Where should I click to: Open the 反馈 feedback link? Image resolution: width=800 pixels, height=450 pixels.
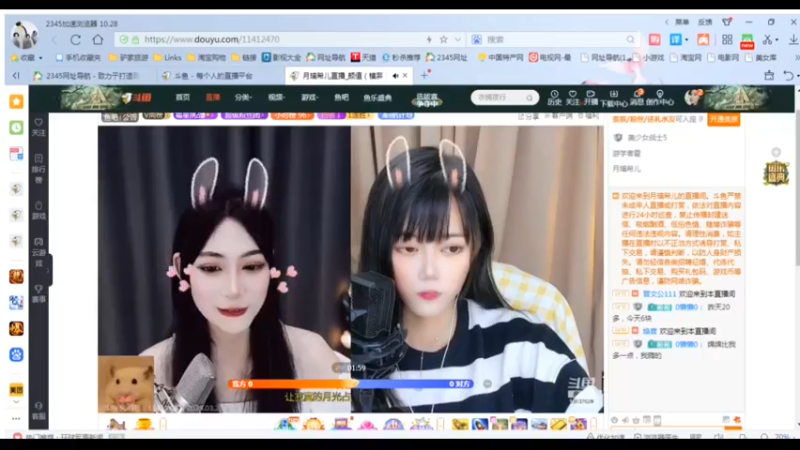(705, 22)
